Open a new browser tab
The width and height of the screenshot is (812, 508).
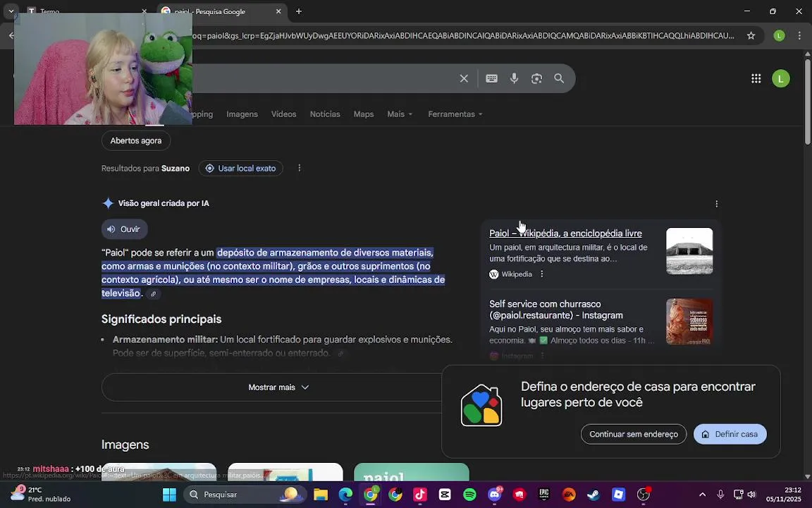click(x=299, y=11)
